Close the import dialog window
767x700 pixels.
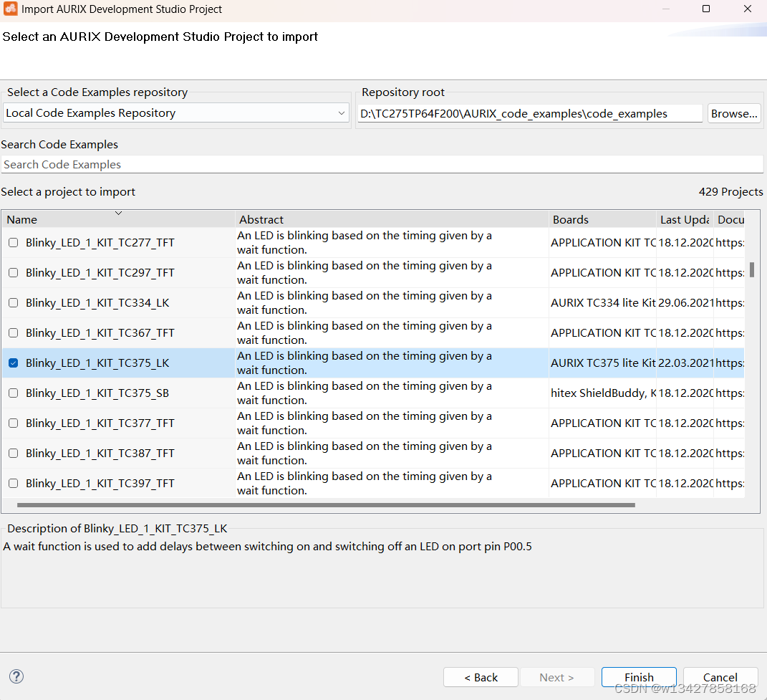point(748,9)
